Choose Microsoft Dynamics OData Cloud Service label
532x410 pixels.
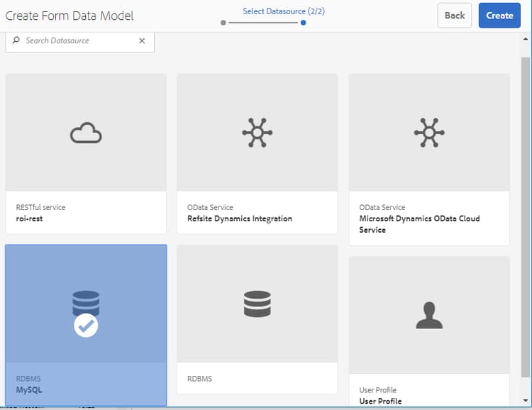tap(419, 224)
